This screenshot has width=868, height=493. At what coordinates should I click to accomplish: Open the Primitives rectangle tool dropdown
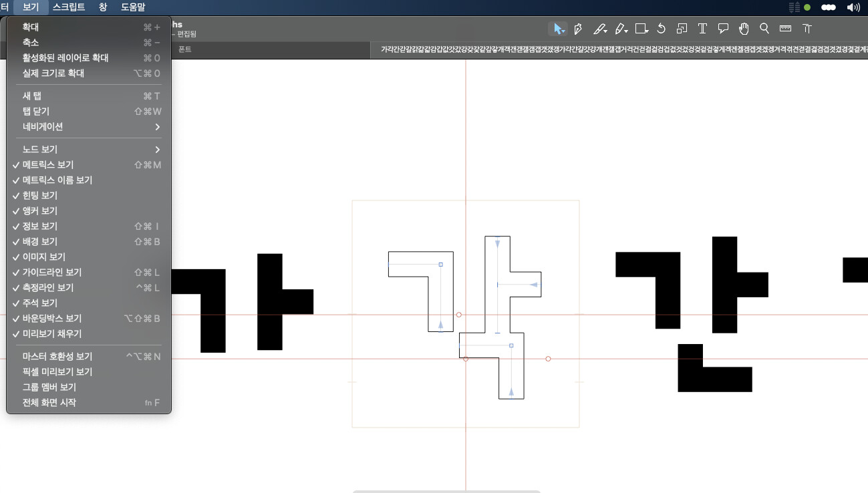click(x=641, y=29)
